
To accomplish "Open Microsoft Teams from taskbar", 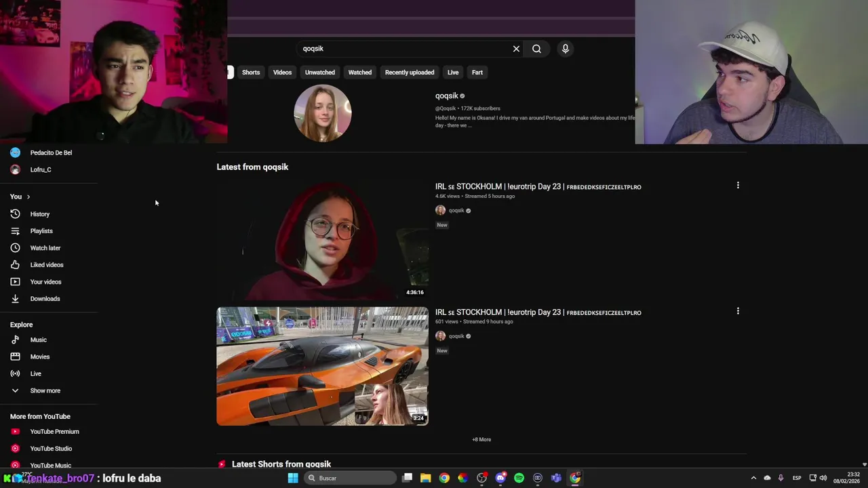I will 556,478.
